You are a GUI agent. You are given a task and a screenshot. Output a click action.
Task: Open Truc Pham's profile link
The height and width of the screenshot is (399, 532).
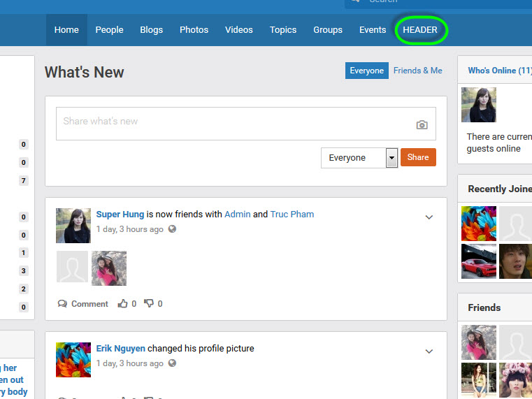(292, 215)
